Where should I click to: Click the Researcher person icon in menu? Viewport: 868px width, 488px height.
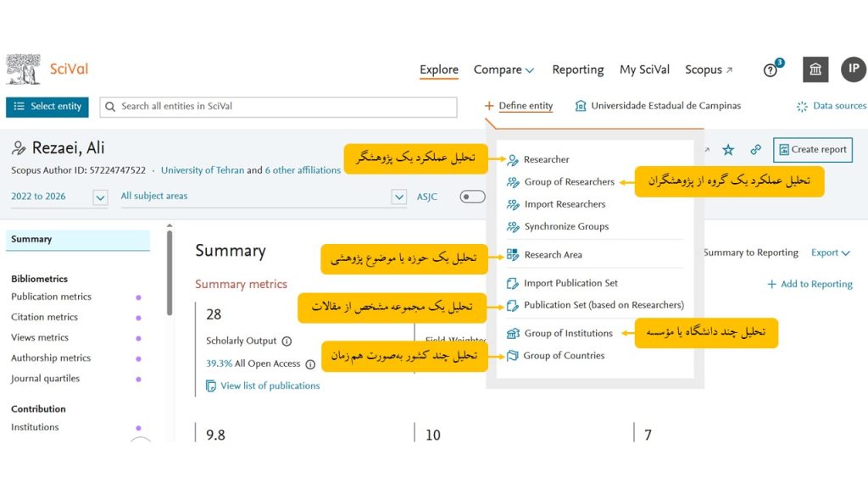point(513,160)
